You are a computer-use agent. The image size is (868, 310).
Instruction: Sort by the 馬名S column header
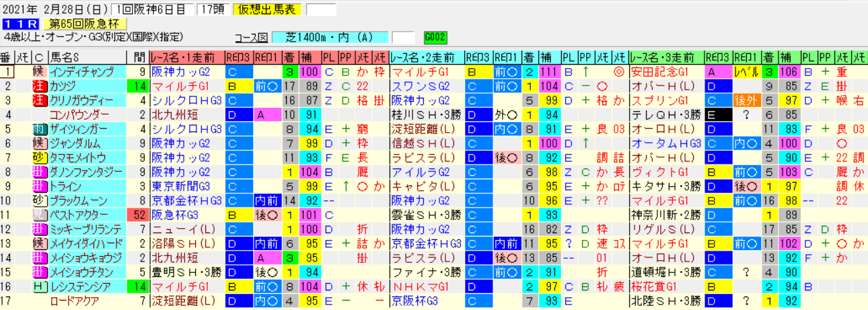pos(87,57)
